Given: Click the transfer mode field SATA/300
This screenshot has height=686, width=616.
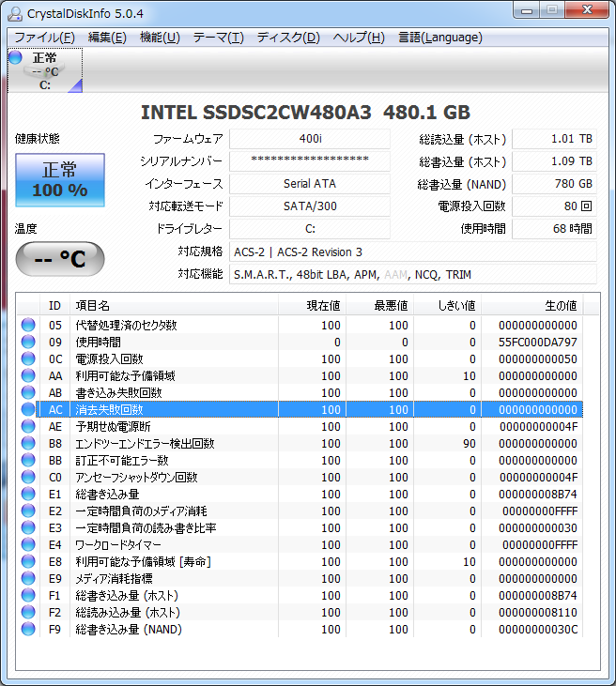Looking at the screenshot, I should tap(310, 206).
